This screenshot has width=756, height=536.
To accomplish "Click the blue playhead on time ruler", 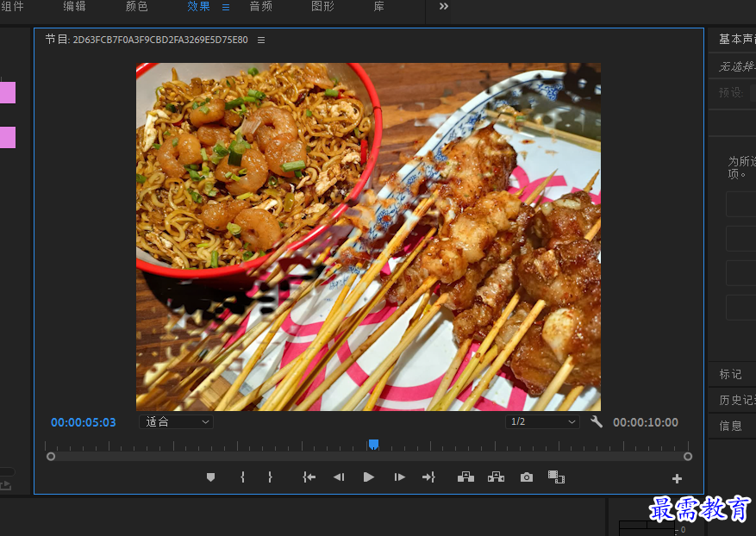I will (373, 444).
